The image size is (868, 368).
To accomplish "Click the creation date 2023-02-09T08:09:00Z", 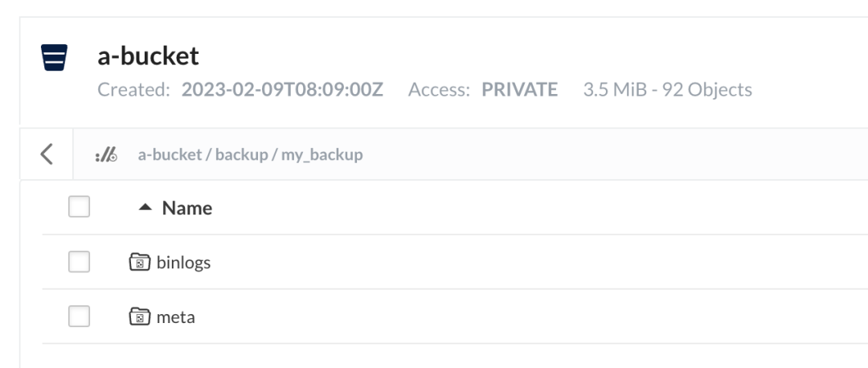I will (282, 89).
